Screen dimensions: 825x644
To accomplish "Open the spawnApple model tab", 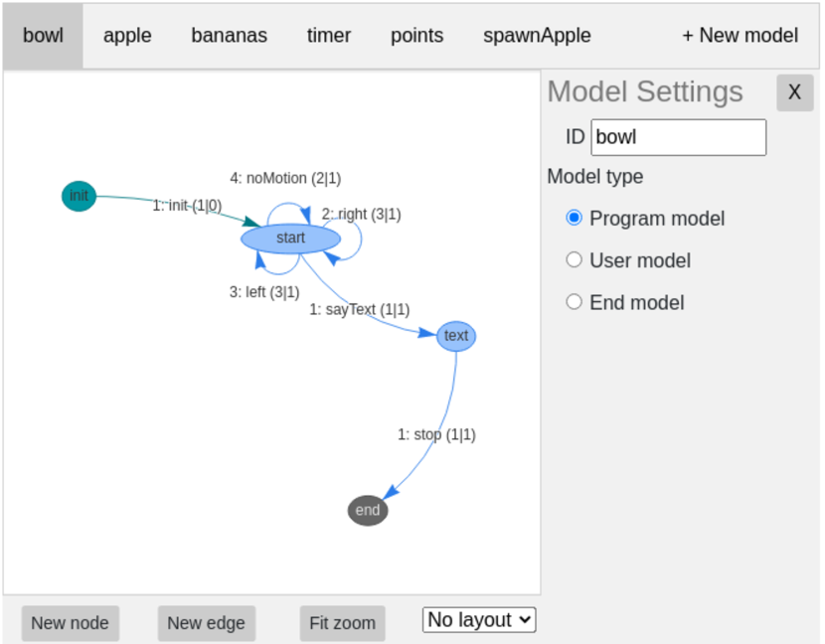I will click(x=537, y=36).
